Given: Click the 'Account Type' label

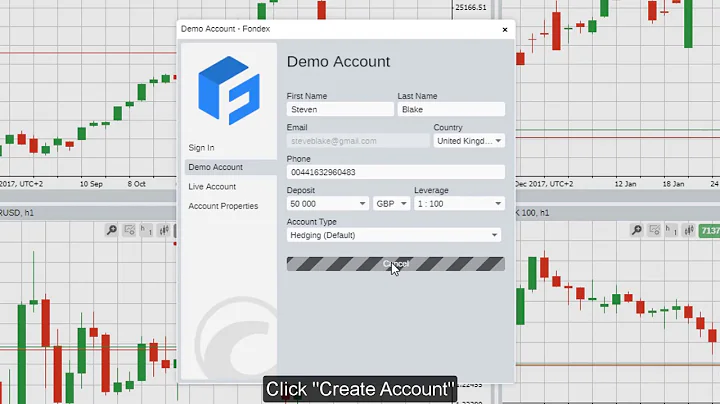Looking at the screenshot, I should (311, 222).
